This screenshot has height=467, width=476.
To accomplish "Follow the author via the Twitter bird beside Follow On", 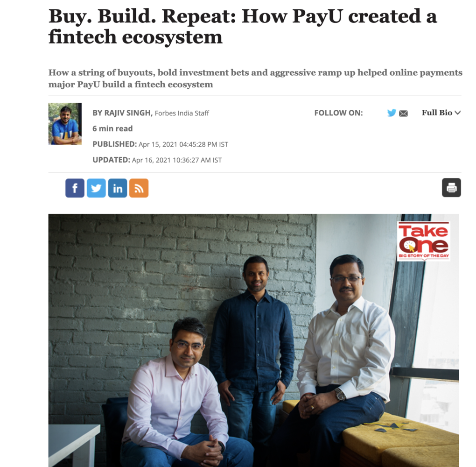I will click(392, 113).
